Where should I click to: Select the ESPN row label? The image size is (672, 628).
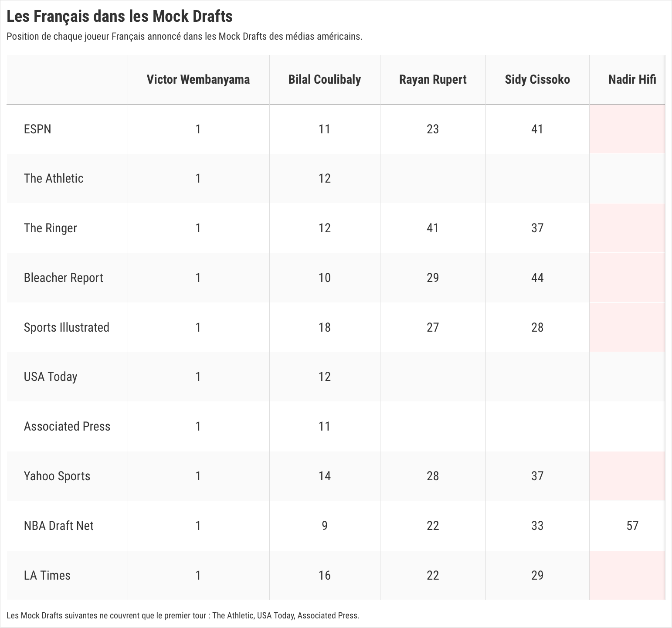pos(37,129)
